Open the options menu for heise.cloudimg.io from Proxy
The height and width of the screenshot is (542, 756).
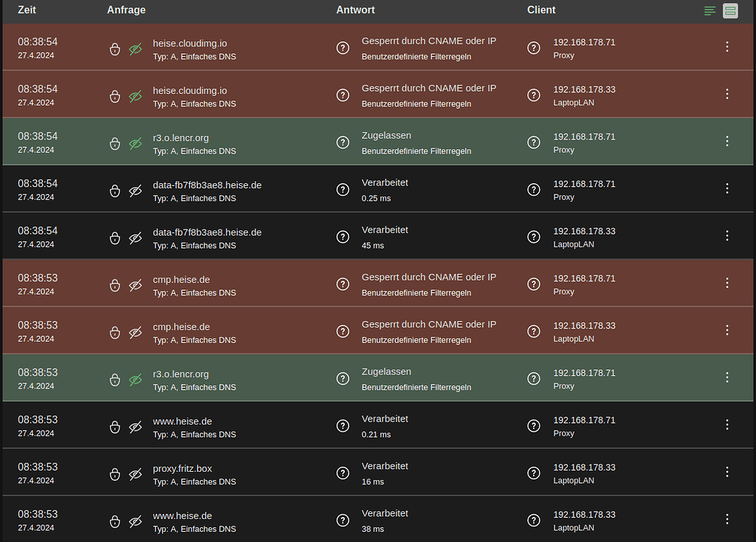point(727,47)
